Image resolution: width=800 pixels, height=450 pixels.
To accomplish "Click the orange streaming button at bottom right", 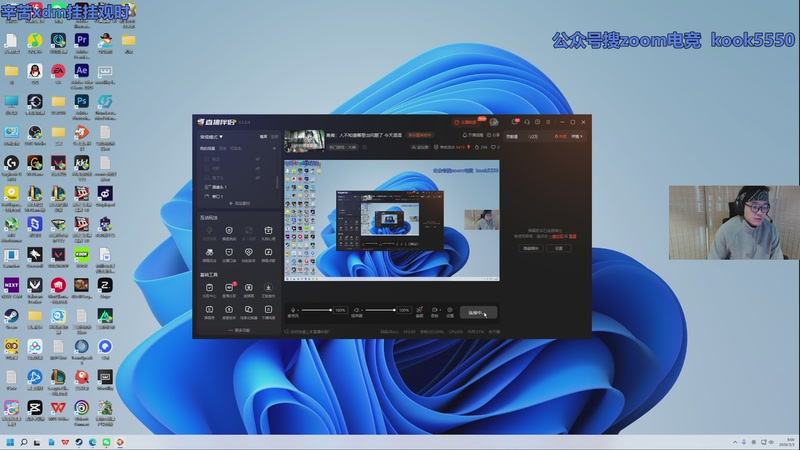I will coord(478,312).
